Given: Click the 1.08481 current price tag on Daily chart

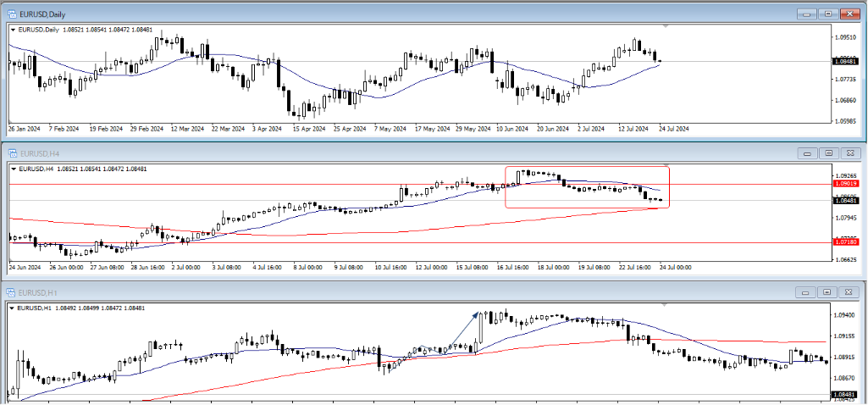Looking at the screenshot, I should coord(846,61).
